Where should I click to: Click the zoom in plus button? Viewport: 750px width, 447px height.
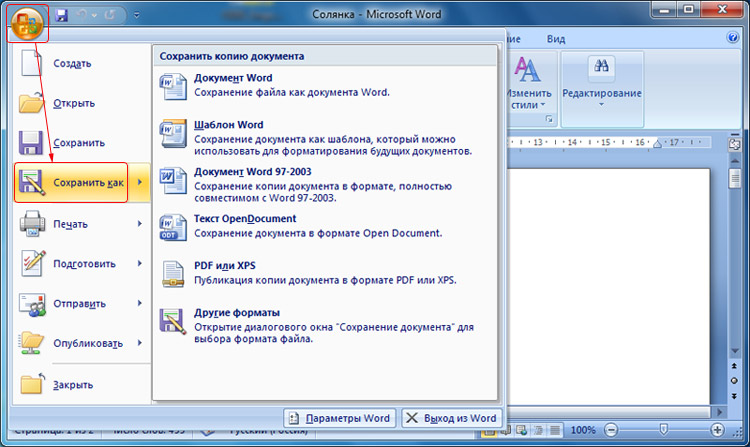[x=717, y=430]
